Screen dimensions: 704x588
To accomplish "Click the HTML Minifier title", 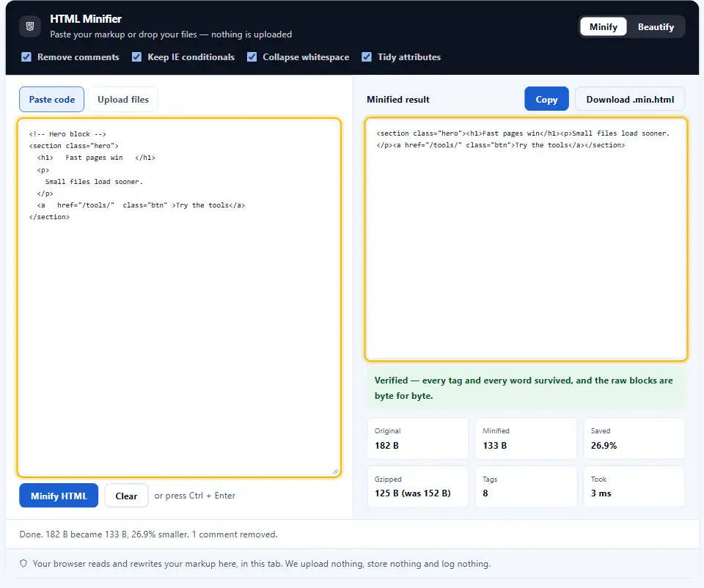I will (86, 19).
